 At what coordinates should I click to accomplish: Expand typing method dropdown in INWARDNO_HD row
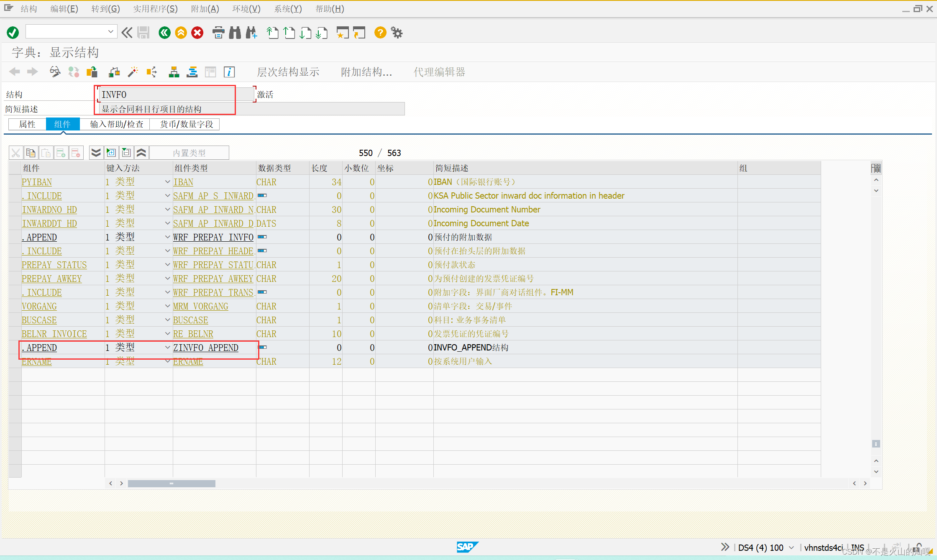tap(167, 210)
